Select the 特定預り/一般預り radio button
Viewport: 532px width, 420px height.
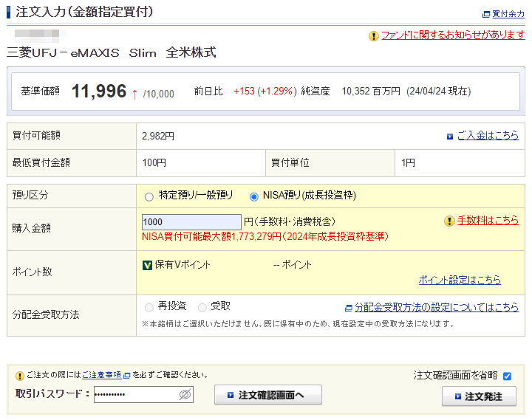pyautogui.click(x=149, y=196)
